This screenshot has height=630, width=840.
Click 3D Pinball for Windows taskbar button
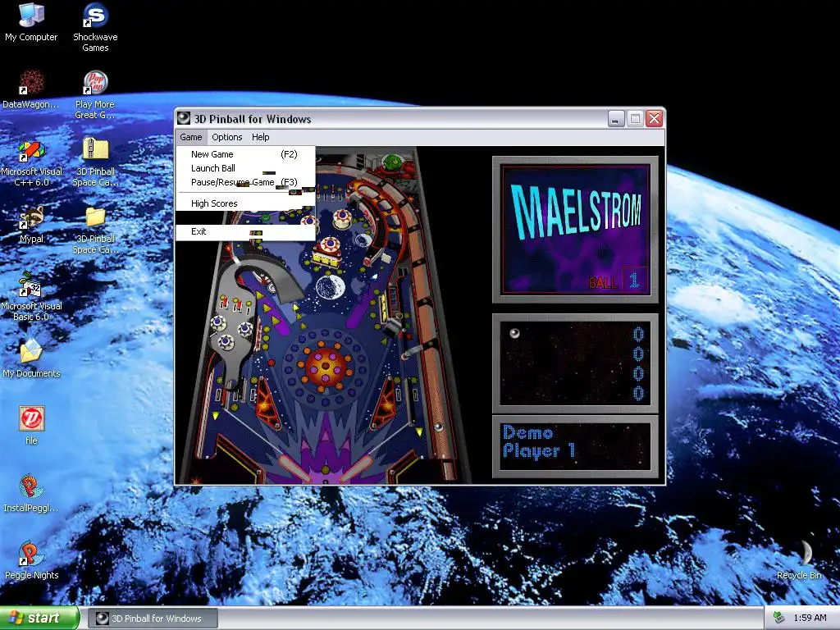coord(153,619)
